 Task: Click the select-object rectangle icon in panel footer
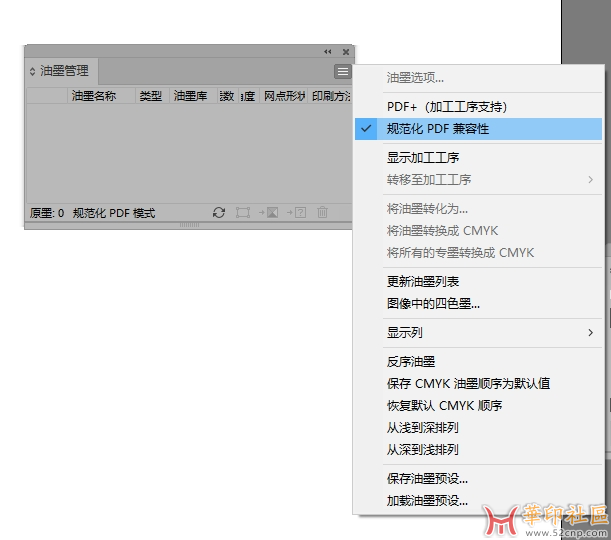click(x=243, y=213)
